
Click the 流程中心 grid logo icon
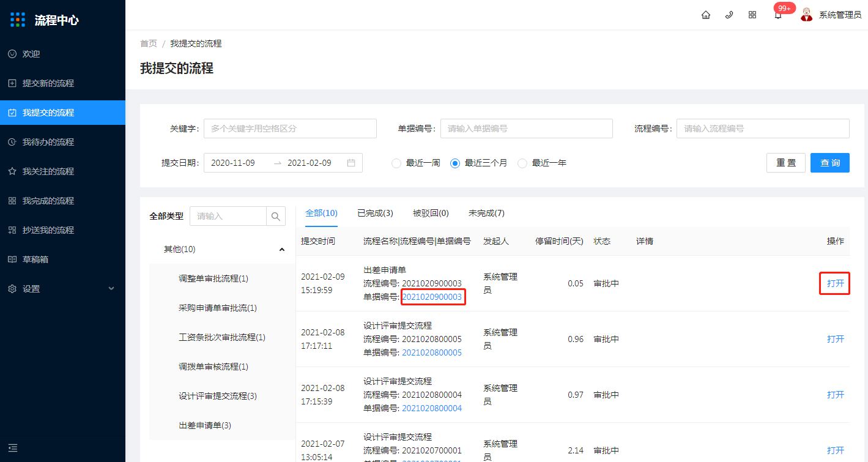point(18,20)
